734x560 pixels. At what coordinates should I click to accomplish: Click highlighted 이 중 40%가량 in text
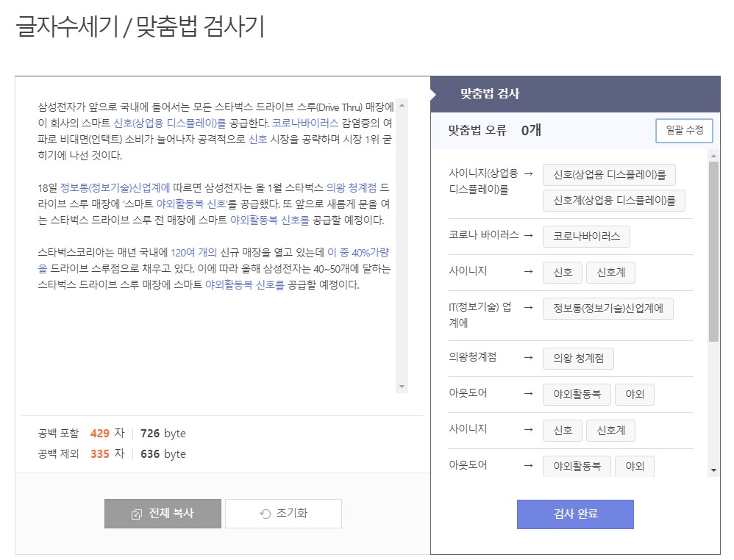pyautogui.click(x=358, y=253)
